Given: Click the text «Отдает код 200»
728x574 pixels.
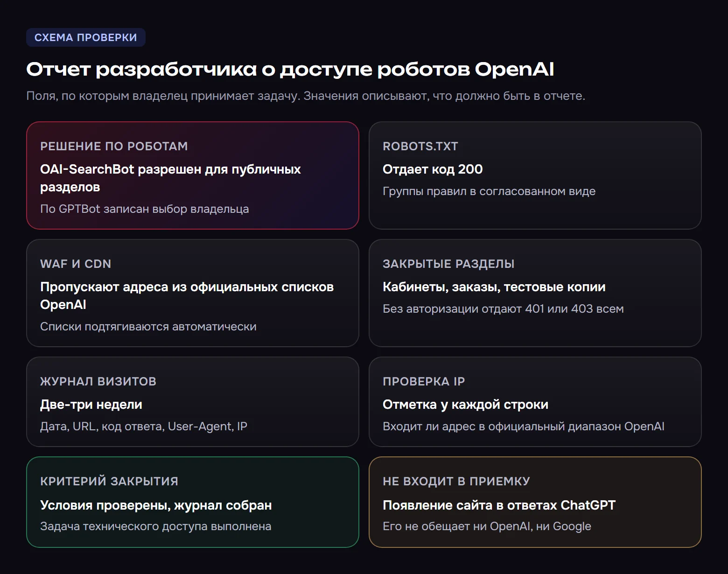Looking at the screenshot, I should [x=433, y=169].
